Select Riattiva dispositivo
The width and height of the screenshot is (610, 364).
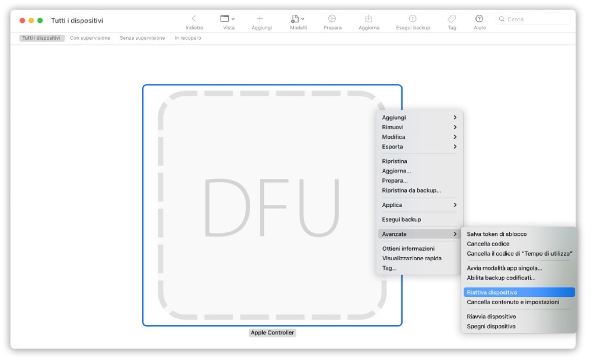click(x=519, y=292)
